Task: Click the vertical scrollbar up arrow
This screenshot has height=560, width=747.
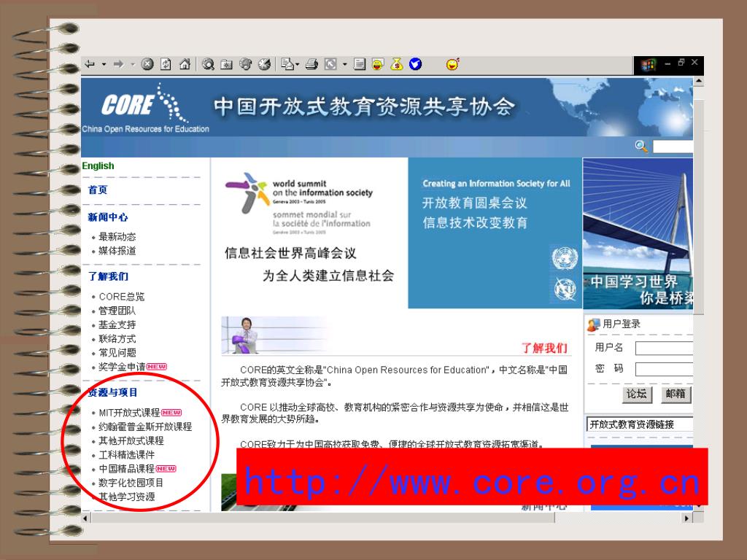Action: pyautogui.click(x=698, y=82)
